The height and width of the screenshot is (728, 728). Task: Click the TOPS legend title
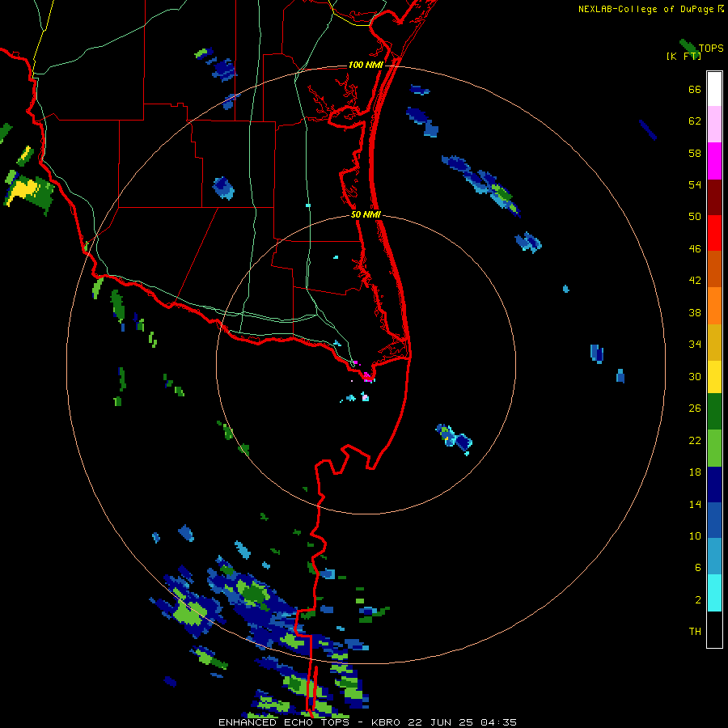(x=711, y=49)
